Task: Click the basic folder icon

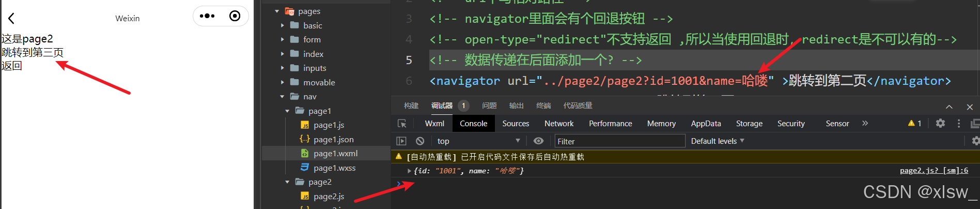Action: (294, 25)
